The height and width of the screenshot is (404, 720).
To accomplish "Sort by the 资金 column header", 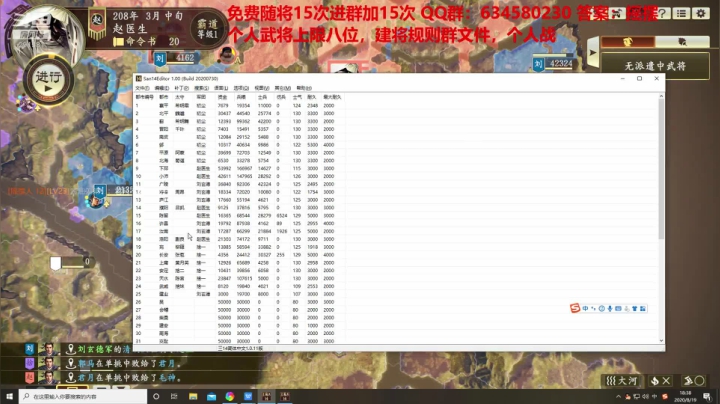I will [222, 97].
